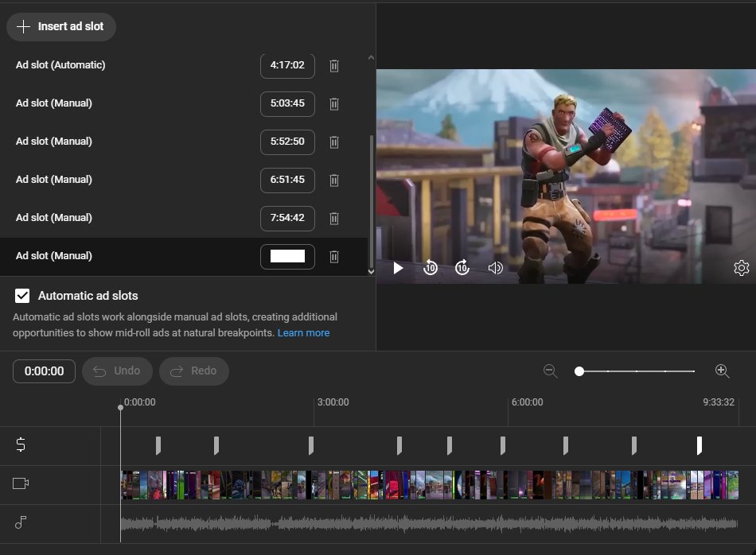This screenshot has height=555, width=756.
Task: Skip forward preview 10 seconds
Action: 462,267
